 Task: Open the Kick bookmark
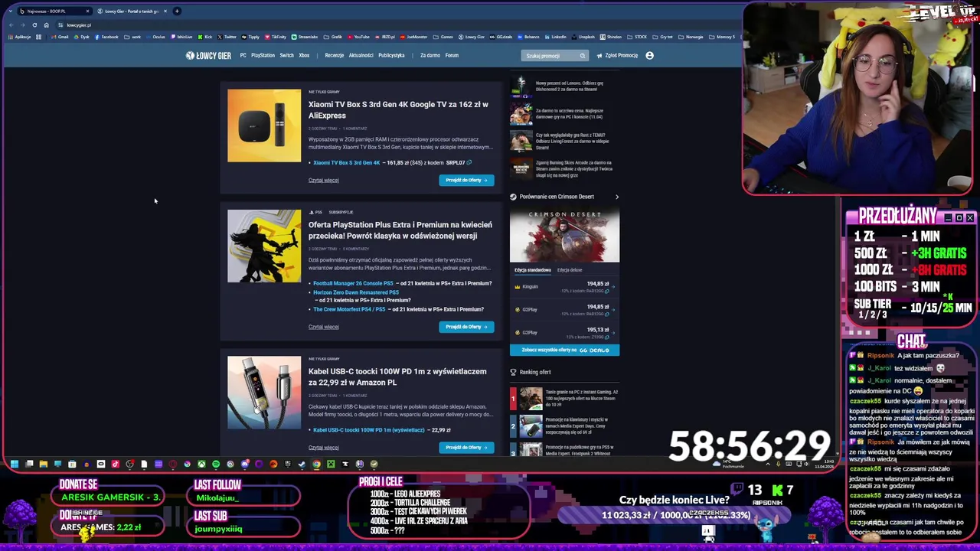pos(206,37)
